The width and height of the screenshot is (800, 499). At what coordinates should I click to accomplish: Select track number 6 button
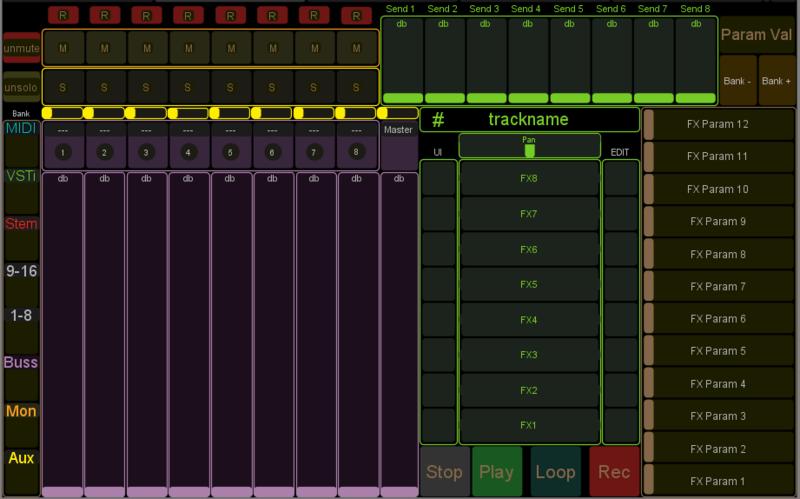pos(272,152)
